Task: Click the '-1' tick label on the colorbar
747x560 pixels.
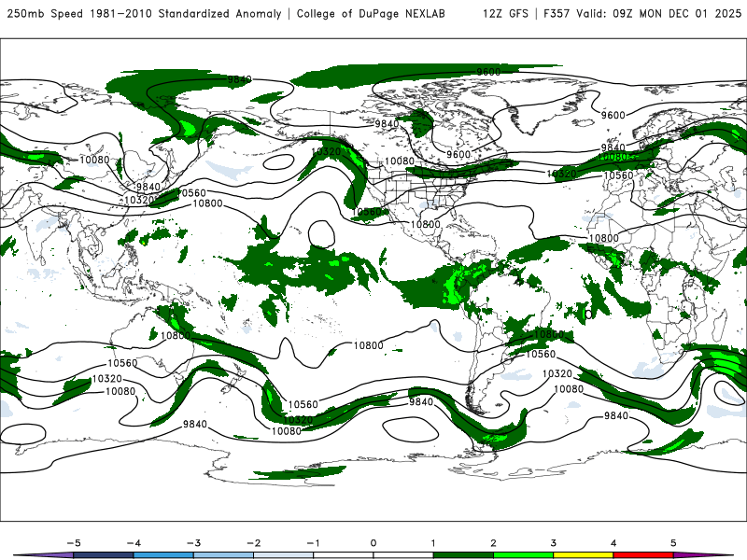Action: click(313, 543)
